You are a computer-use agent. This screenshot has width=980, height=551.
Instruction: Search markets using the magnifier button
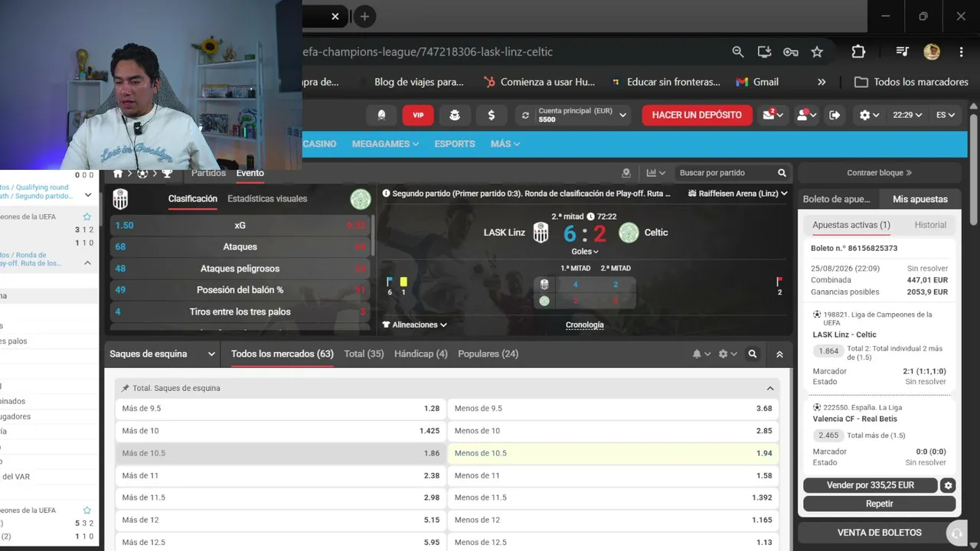[753, 354]
